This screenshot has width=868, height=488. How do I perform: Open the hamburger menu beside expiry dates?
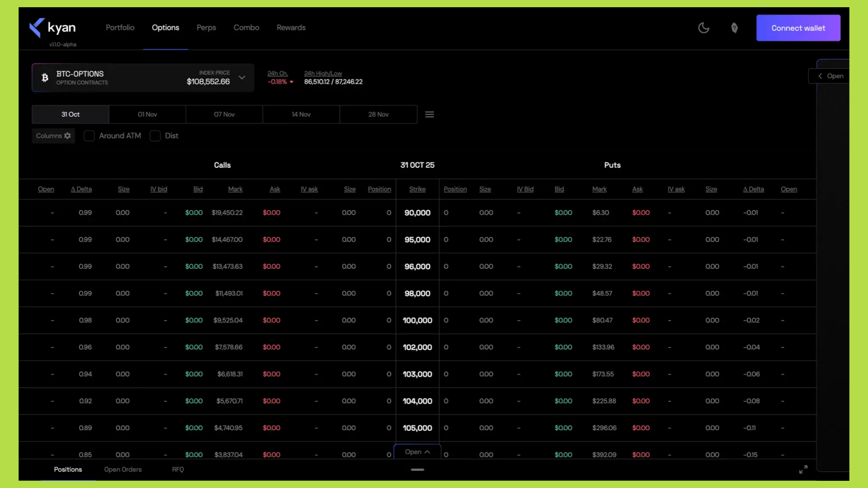429,115
